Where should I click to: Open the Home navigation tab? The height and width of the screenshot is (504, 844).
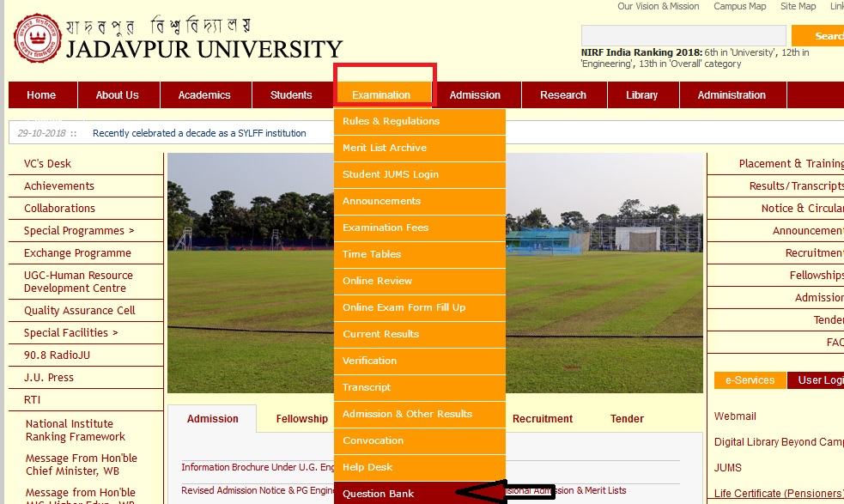(41, 94)
